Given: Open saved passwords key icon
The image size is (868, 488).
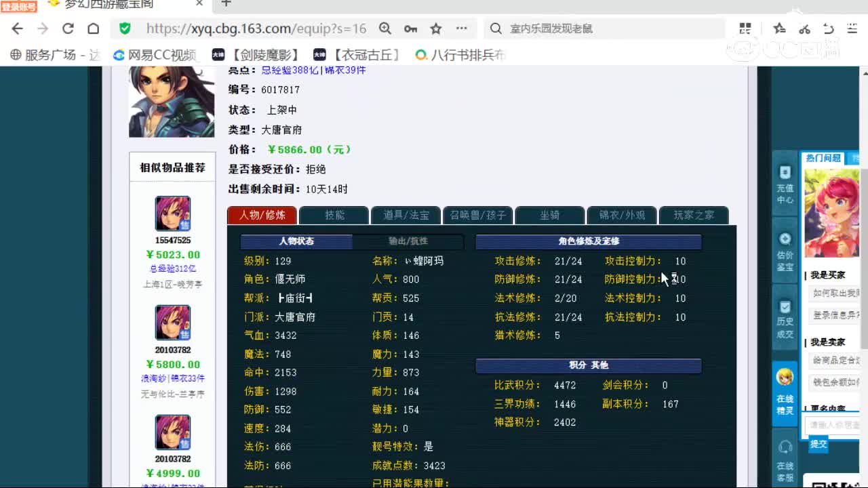Looking at the screenshot, I should 410,28.
